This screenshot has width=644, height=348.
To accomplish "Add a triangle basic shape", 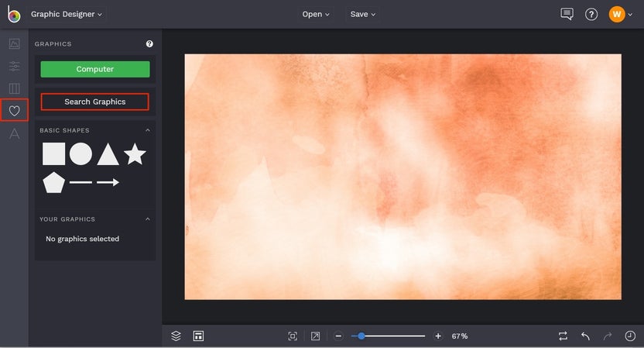I will [x=108, y=154].
